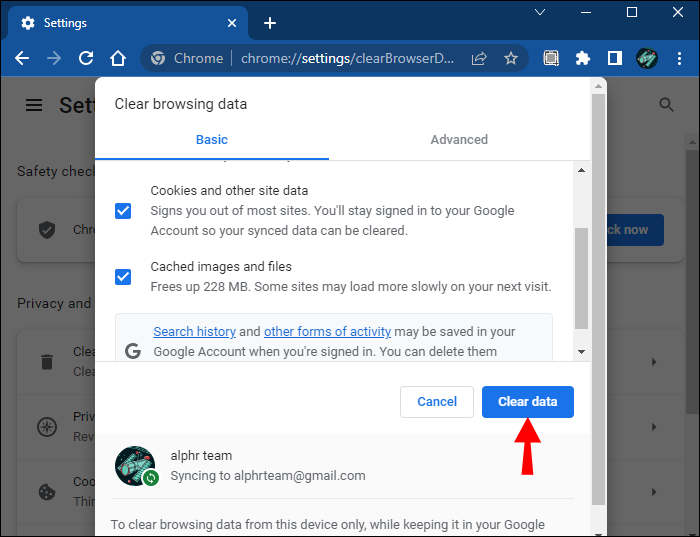Expand Clear browsing data row arrow
The height and width of the screenshot is (537, 700).
click(654, 362)
